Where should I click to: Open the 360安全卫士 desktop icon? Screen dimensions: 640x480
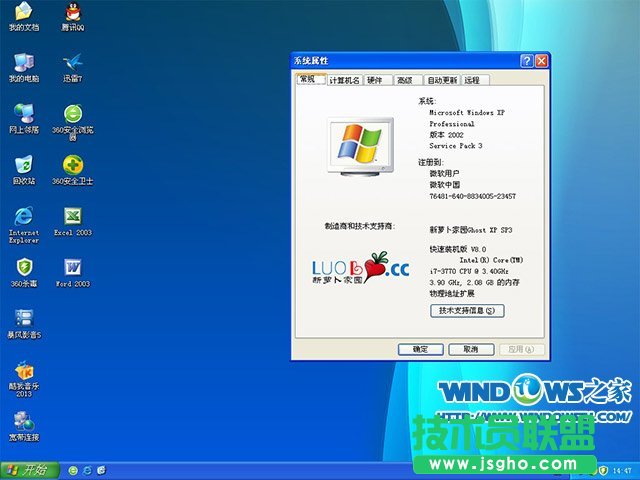pyautogui.click(x=72, y=165)
